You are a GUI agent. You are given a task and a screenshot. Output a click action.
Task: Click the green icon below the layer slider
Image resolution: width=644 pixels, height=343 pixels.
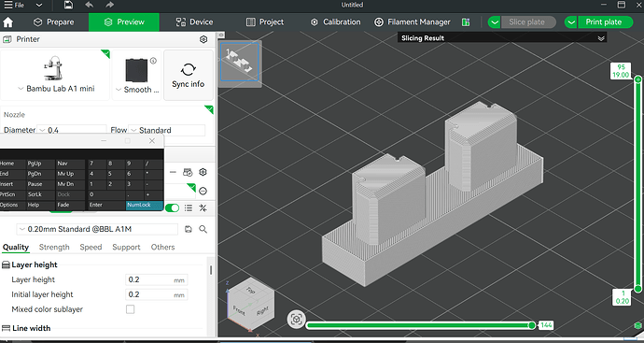point(637,326)
